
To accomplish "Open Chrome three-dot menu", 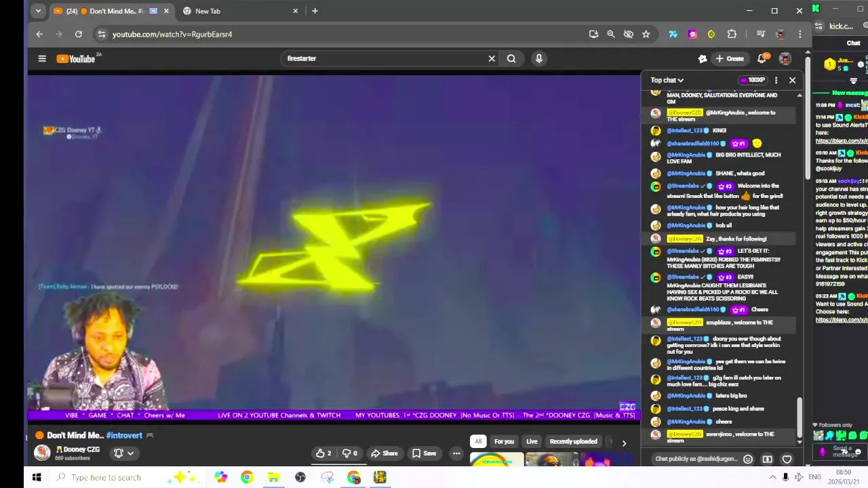I will coord(800,34).
